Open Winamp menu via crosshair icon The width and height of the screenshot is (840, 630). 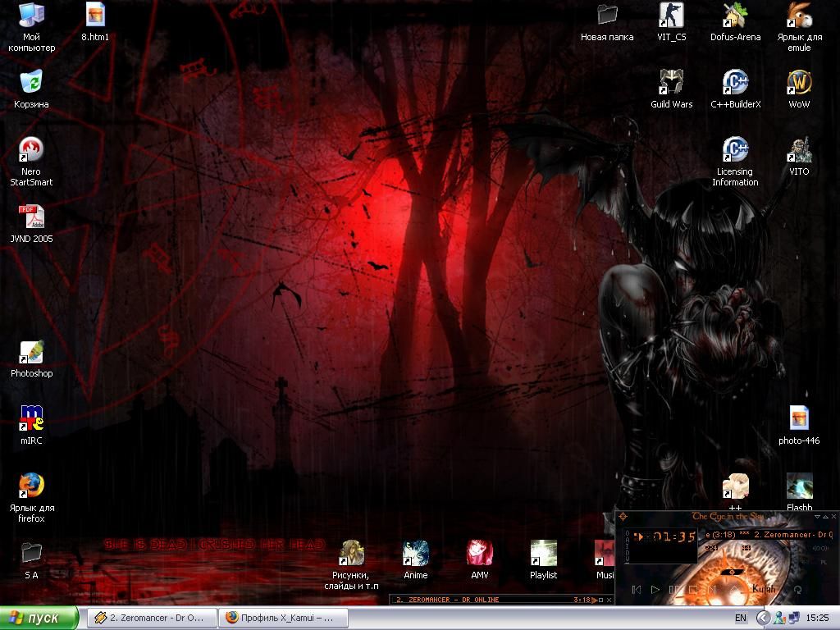pyautogui.click(x=623, y=517)
